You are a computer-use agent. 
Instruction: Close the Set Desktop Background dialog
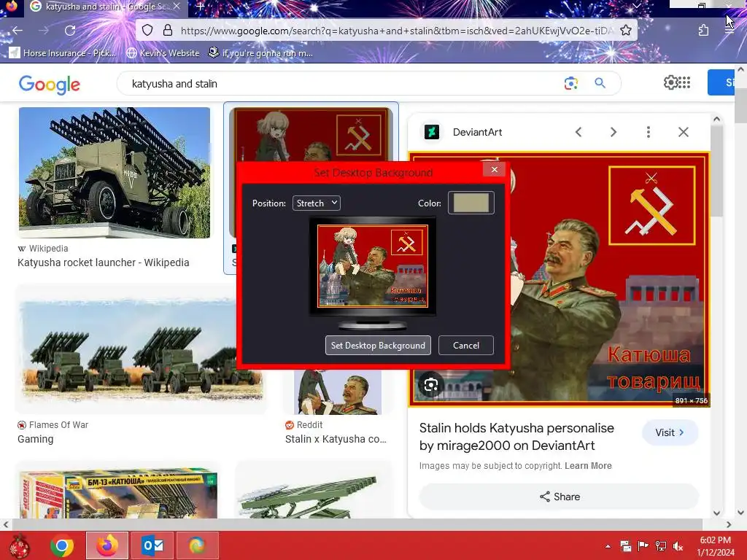pos(494,169)
